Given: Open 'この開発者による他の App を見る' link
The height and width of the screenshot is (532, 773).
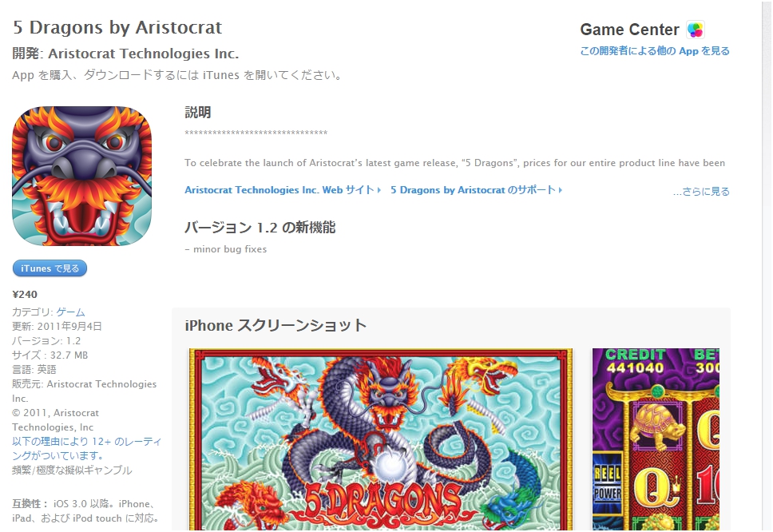Looking at the screenshot, I should [655, 51].
